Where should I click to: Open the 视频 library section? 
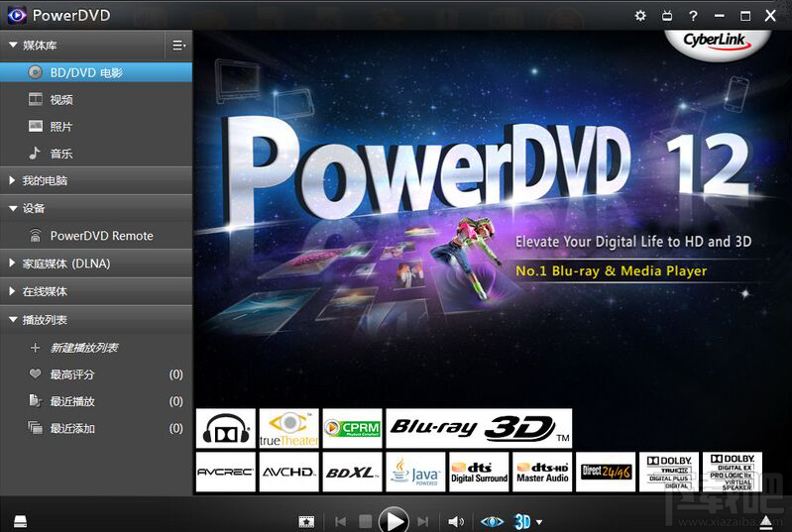[x=96, y=99]
